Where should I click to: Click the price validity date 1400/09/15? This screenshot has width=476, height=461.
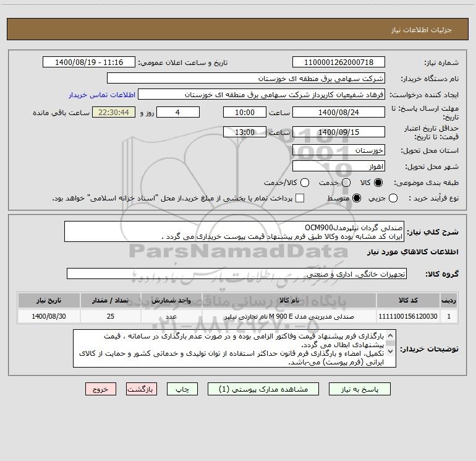[339, 132]
